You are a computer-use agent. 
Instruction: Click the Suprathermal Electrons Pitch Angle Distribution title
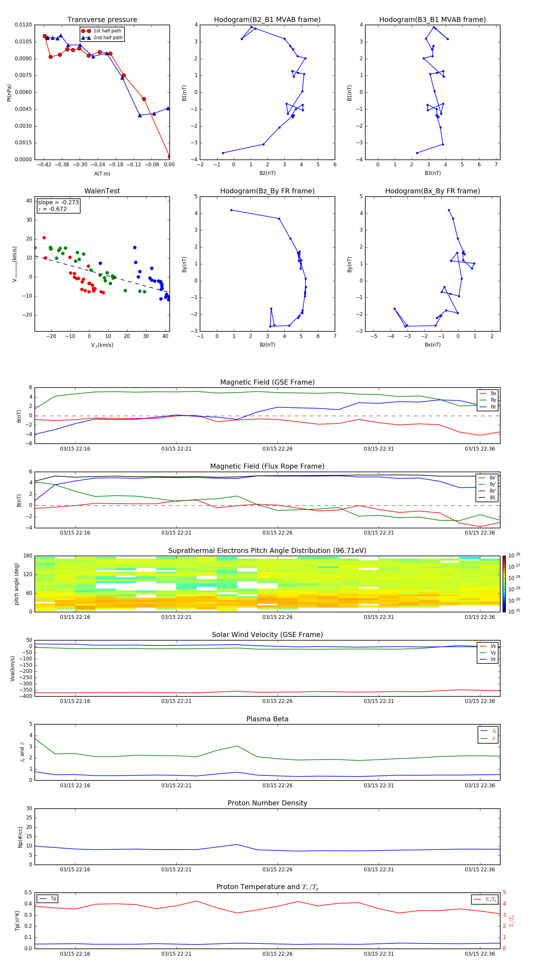[267, 551]
